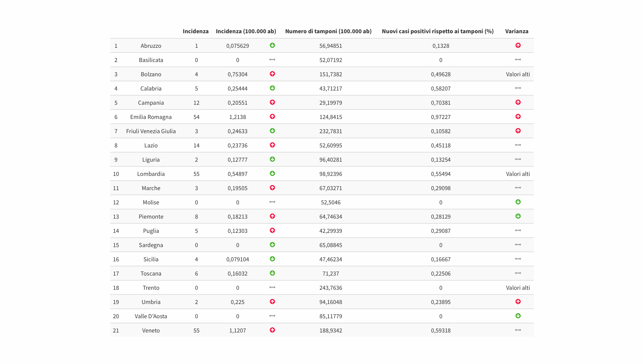Click the Toscana tamponi value 71,237
This screenshot has width=643, height=364.
[330, 274]
